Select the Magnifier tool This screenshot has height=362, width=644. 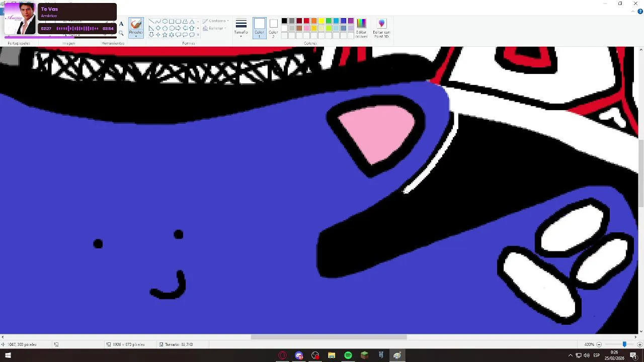(121, 33)
